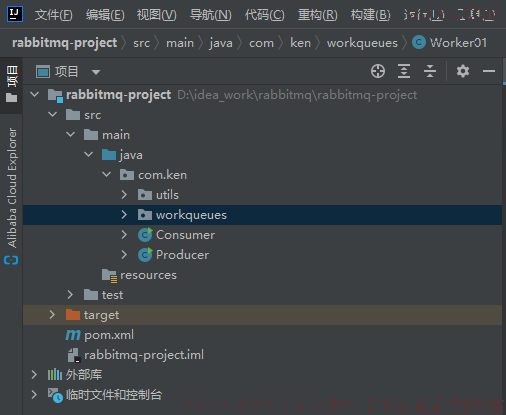
Task: Expand the utils package
Action: (x=124, y=195)
